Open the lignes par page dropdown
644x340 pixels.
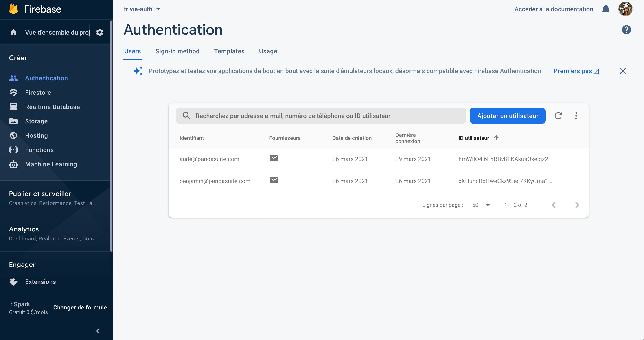point(480,205)
